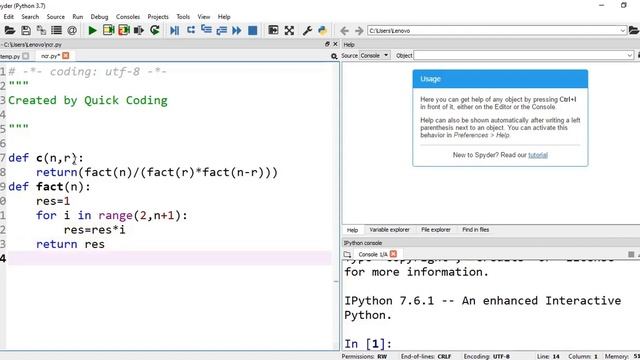The height and width of the screenshot is (360, 640).
Task: Open the View menu
Action: click(204, 17)
